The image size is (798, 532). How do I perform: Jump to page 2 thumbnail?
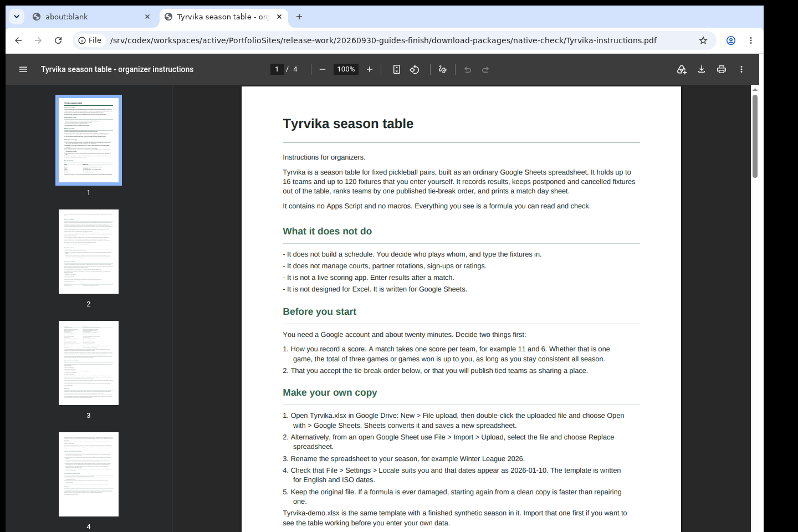click(x=89, y=252)
